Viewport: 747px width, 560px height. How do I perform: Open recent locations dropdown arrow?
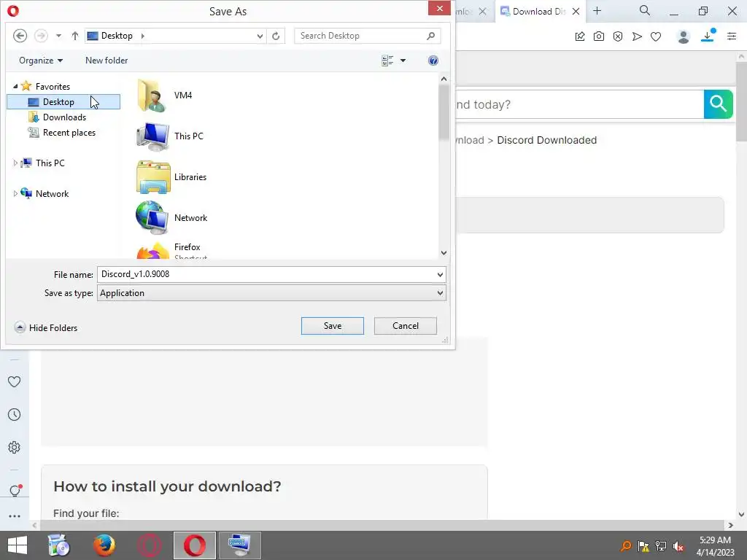tap(58, 36)
